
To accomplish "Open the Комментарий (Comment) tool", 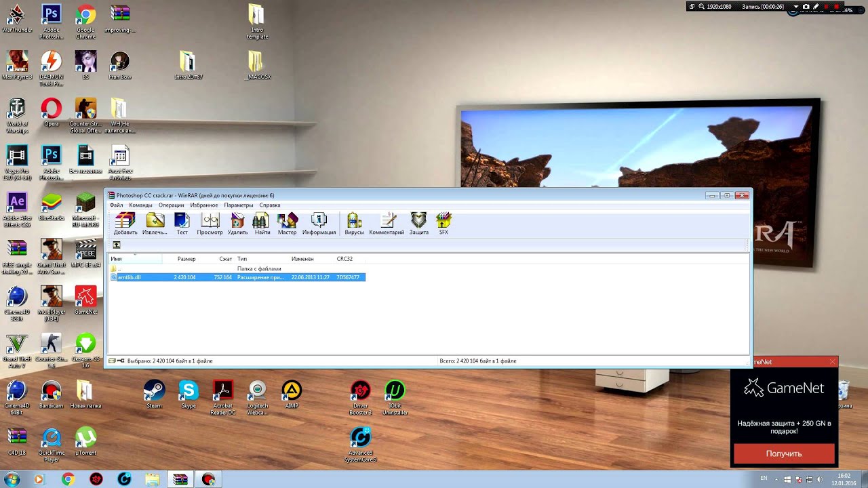I will pyautogui.click(x=387, y=224).
